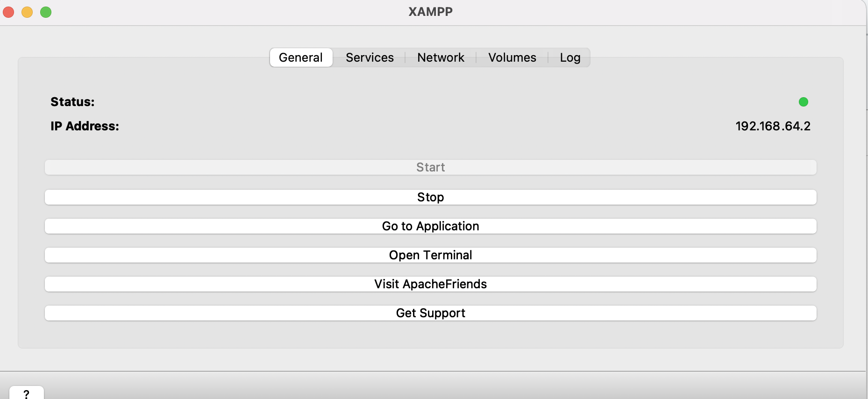Open help with the question mark button
Viewport: 868px width, 399px height.
[x=27, y=393]
